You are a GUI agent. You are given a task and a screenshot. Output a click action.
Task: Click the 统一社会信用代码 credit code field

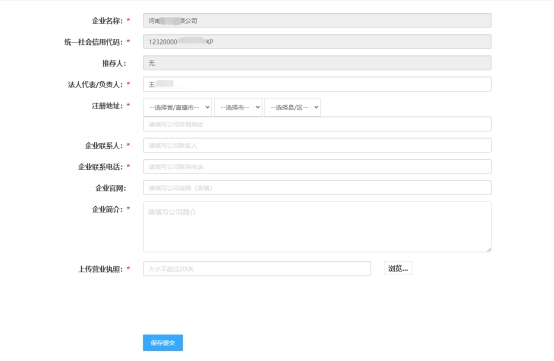[x=317, y=42]
